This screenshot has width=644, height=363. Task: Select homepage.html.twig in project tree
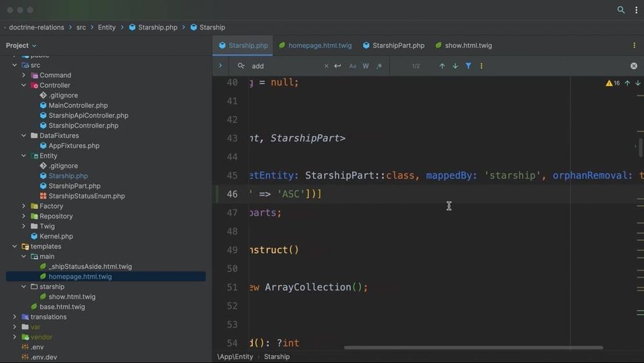[x=80, y=276]
